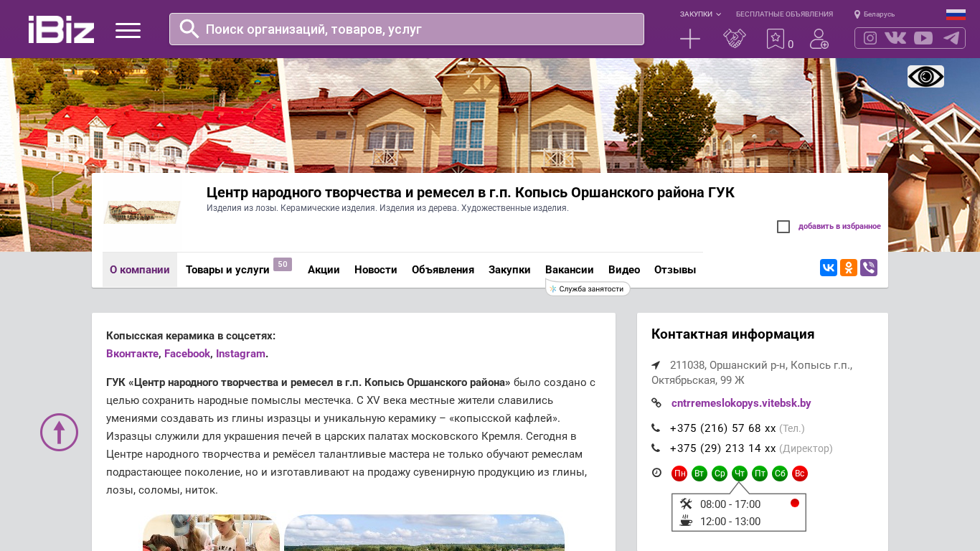Open cntrremeslokopys.vitebsk.by website link
The image size is (980, 551).
pyautogui.click(x=741, y=403)
